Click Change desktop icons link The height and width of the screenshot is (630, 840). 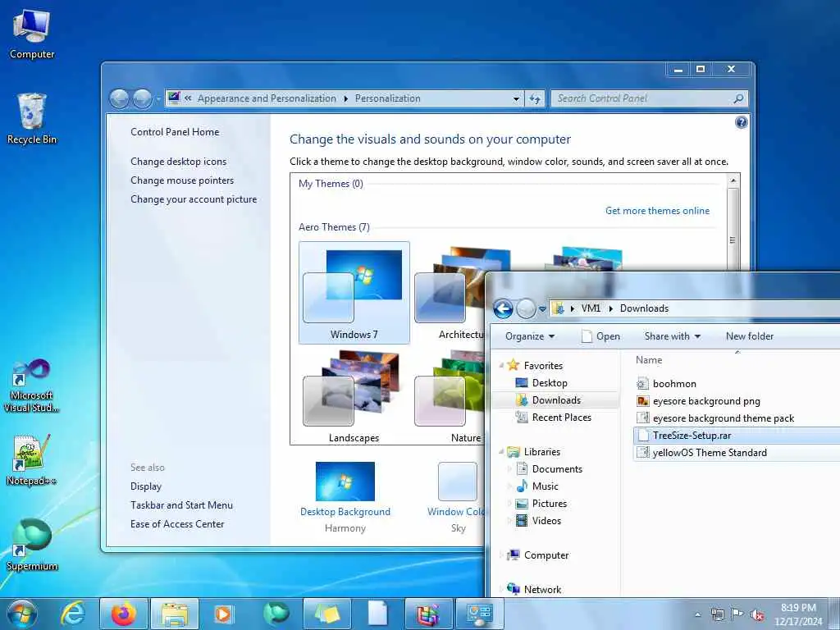coord(178,162)
